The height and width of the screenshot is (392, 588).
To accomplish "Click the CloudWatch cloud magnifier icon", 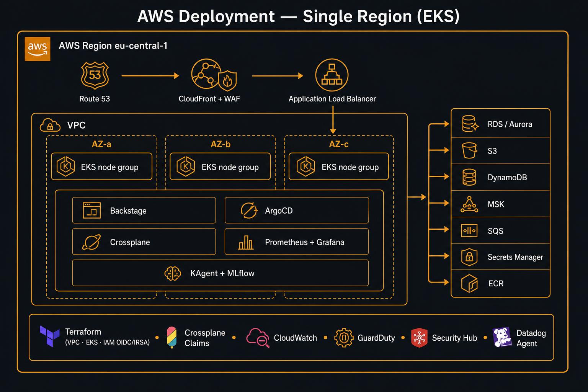I will coord(258,338).
